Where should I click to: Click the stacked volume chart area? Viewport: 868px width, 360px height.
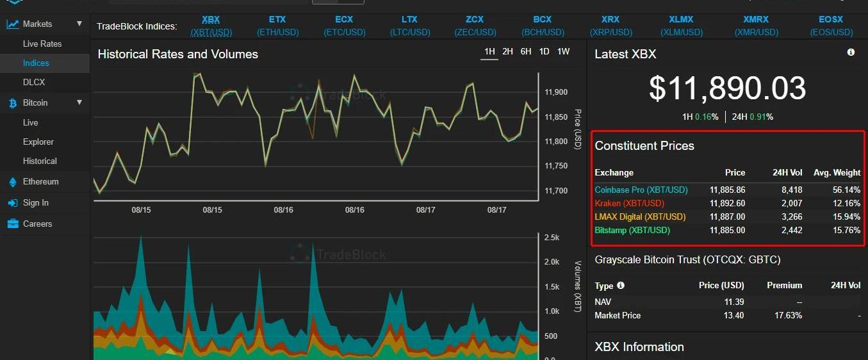pyautogui.click(x=316, y=296)
